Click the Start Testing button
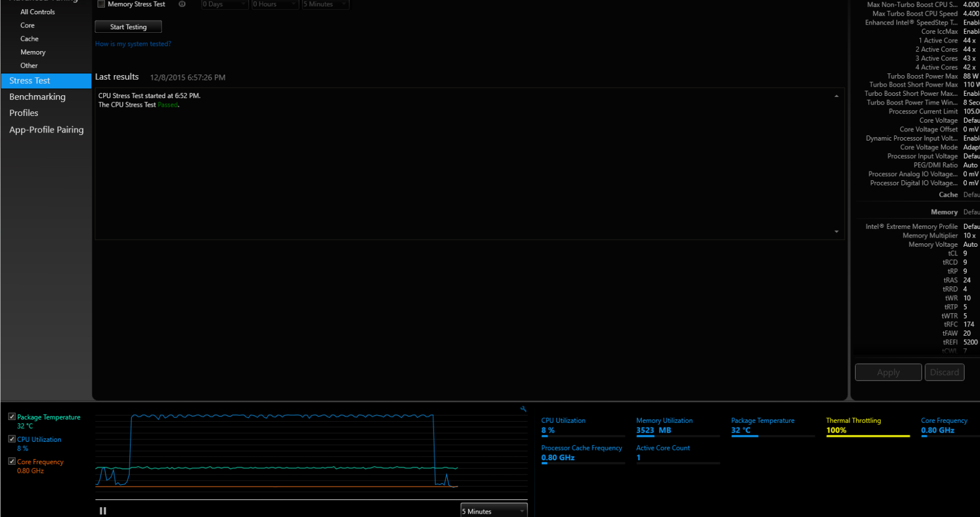This screenshot has height=517, width=980. (x=128, y=27)
